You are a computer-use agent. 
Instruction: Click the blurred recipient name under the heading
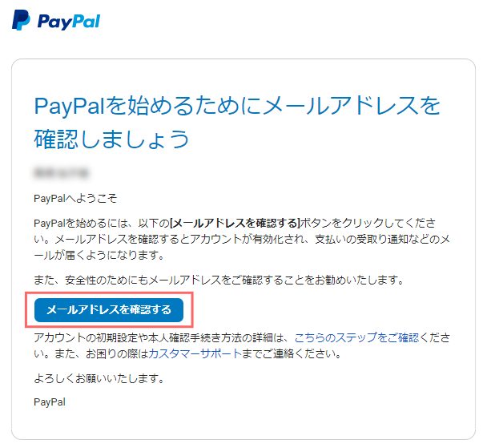(61, 173)
